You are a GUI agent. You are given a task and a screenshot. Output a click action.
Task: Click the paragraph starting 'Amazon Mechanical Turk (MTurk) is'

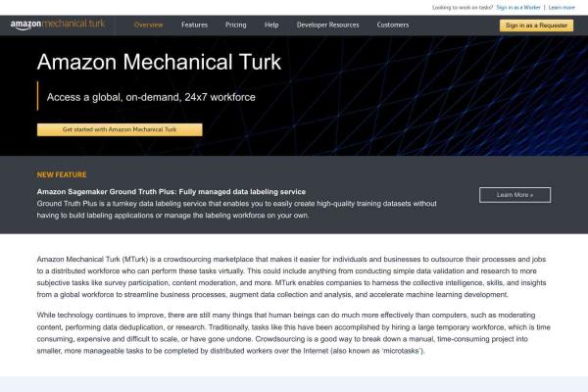(x=291, y=276)
